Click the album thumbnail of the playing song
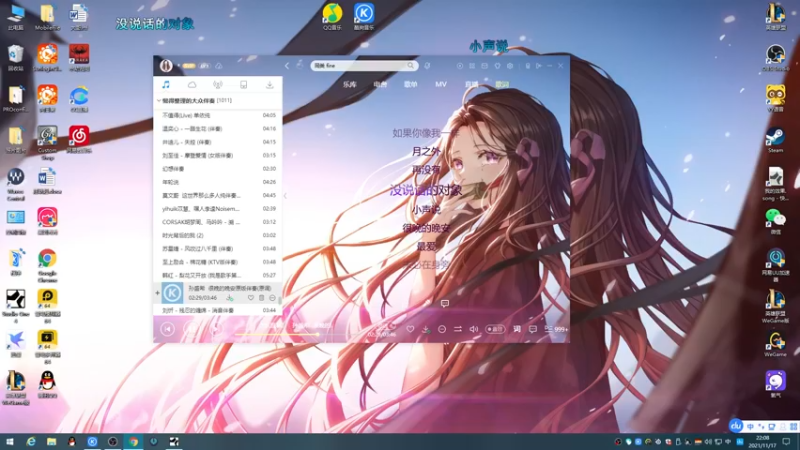Viewport: 800px width, 450px height. 172,293
